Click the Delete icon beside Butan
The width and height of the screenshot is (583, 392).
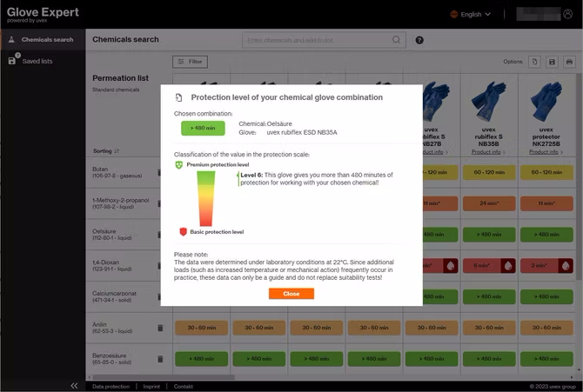coord(160,172)
